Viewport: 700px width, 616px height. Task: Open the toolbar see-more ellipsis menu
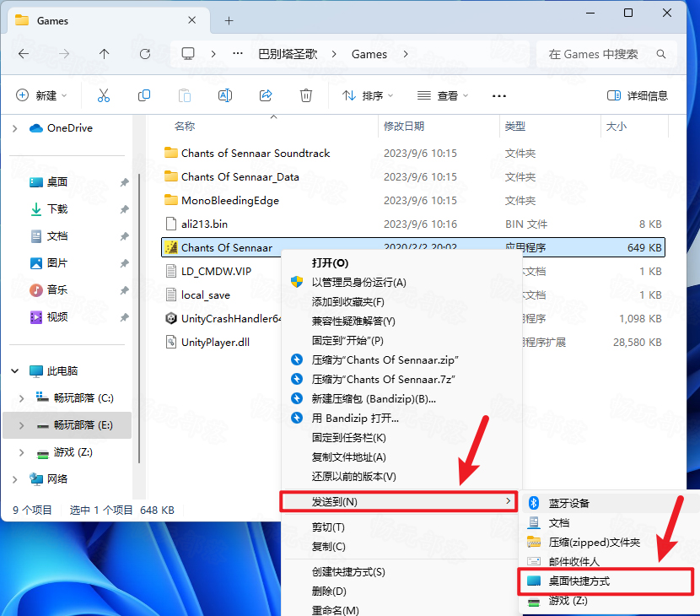(498, 95)
